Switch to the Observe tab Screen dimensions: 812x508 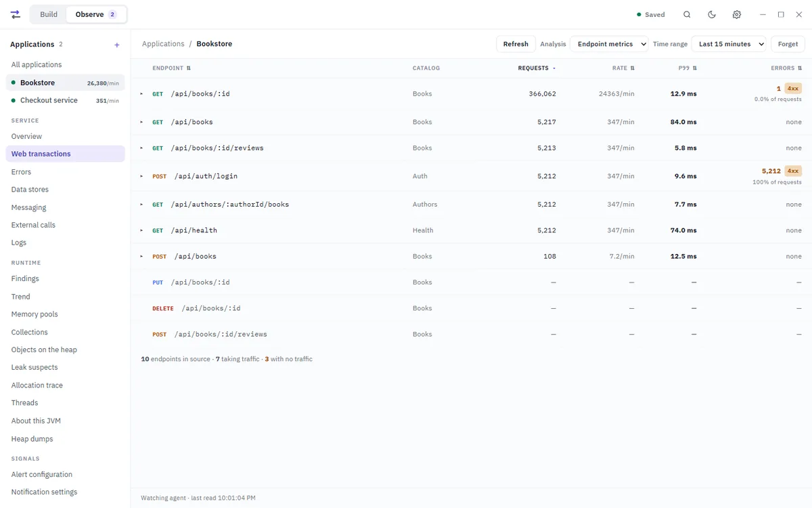[x=95, y=14]
